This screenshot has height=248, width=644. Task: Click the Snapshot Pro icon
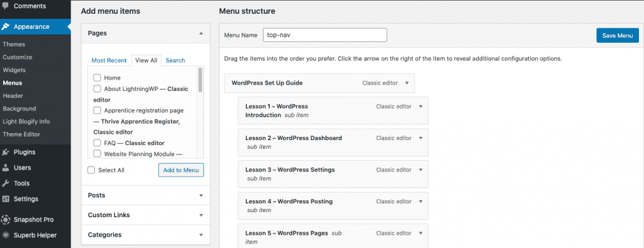5,219
